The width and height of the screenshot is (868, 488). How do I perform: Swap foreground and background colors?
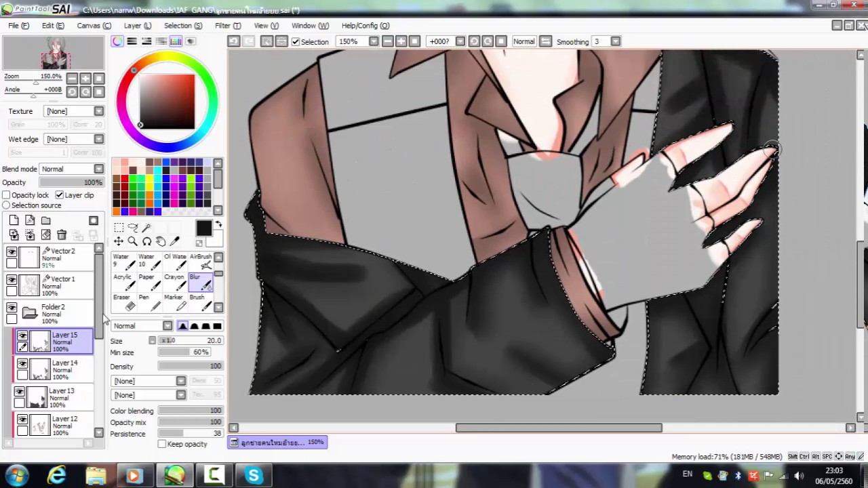[x=218, y=224]
